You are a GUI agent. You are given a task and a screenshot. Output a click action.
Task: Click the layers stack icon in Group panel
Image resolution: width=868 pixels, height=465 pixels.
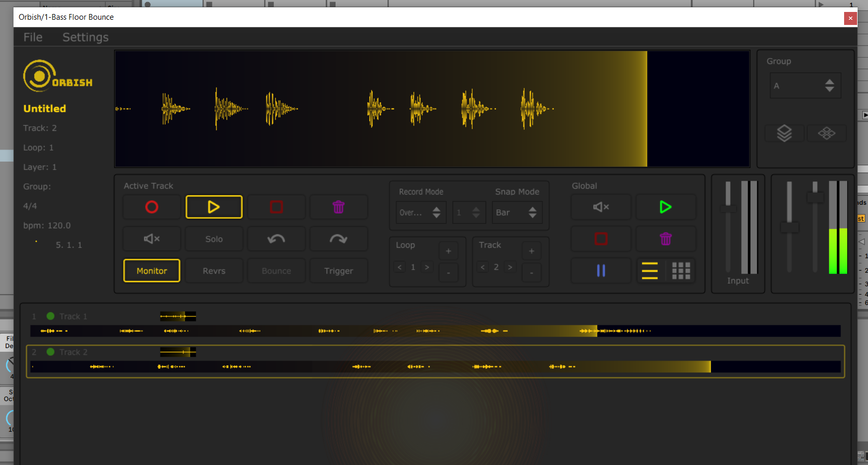(784, 134)
